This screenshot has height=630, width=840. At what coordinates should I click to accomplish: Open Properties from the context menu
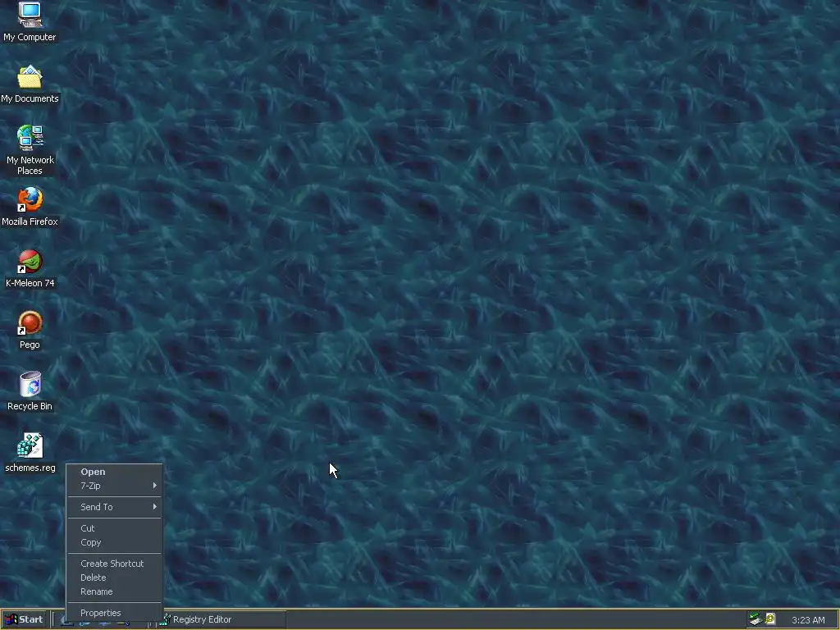(x=114, y=613)
